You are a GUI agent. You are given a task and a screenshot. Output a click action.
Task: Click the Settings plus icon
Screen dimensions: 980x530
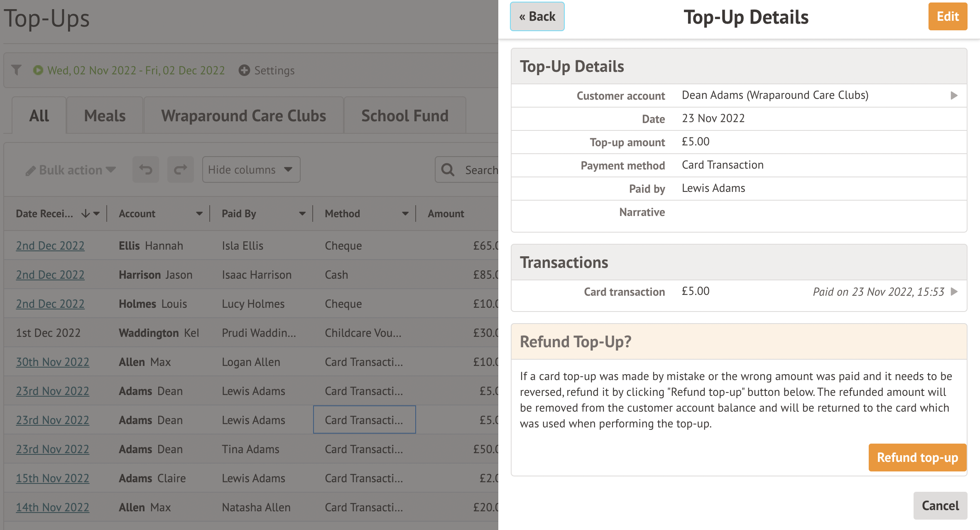[x=244, y=70]
